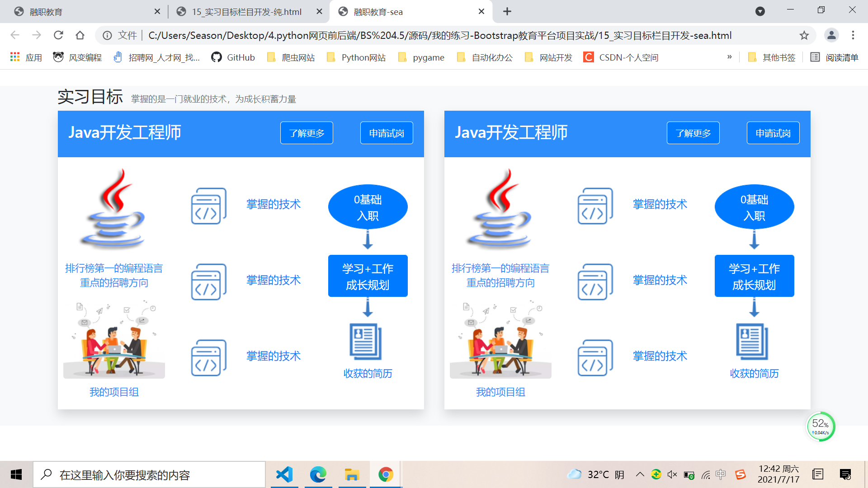This screenshot has height=488, width=868.
Task: Click the Windows taskbar search box
Action: coord(149,474)
